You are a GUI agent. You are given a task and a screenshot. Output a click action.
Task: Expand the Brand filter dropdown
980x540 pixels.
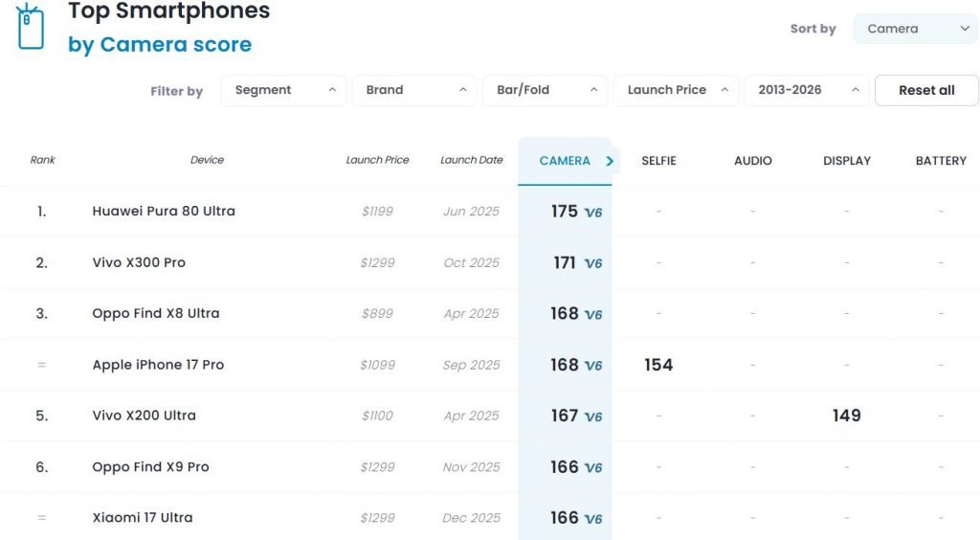pyautogui.click(x=414, y=90)
